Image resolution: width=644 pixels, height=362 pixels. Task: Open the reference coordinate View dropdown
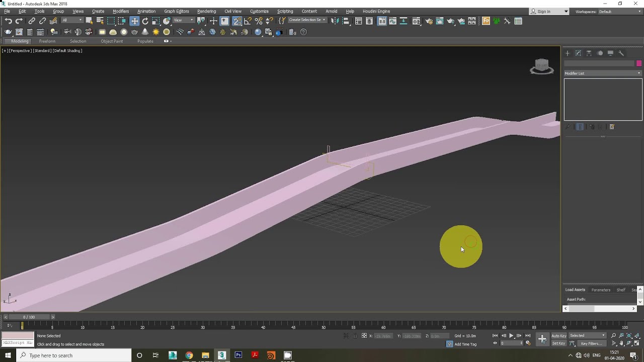point(183,21)
